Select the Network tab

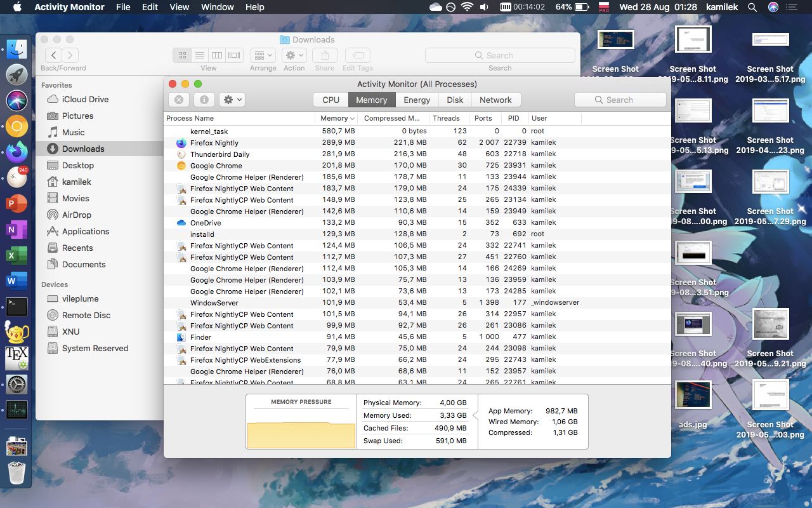point(495,100)
